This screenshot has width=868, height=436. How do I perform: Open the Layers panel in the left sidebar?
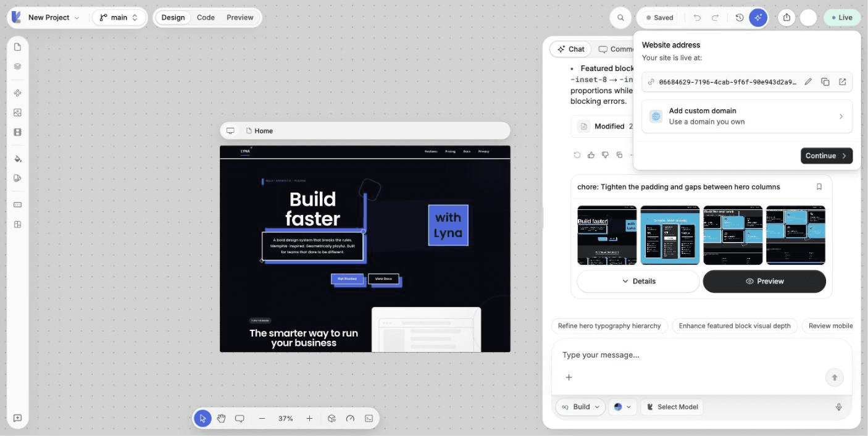point(17,67)
